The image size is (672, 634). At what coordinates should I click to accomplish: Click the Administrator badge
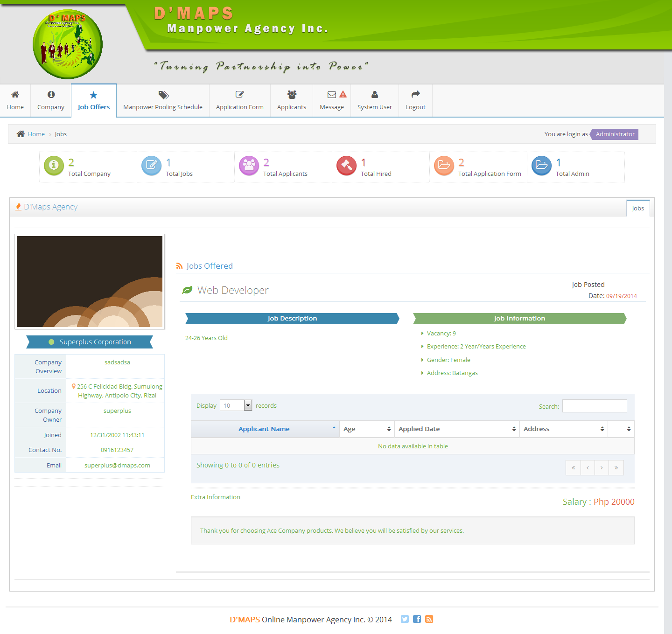[x=614, y=134]
